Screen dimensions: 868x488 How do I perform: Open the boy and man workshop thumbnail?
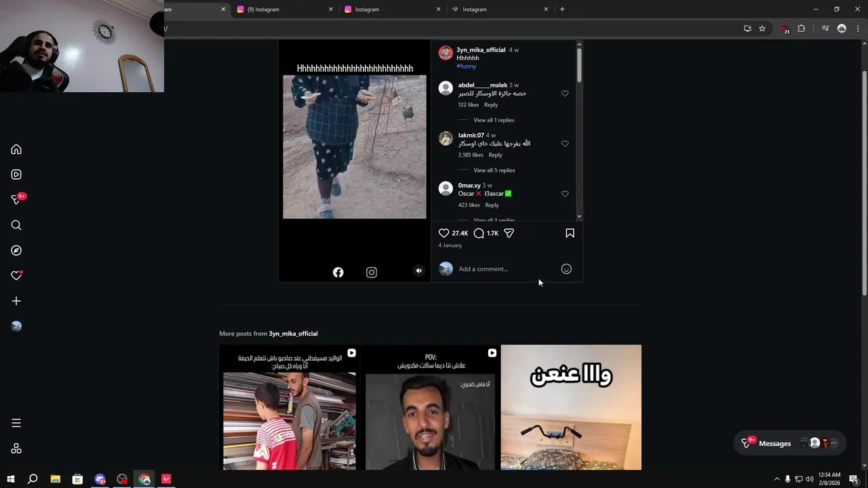290,407
